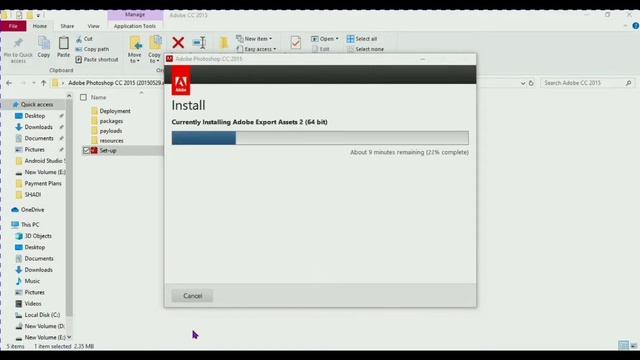Click the Adobe logo in installer
The image size is (640, 360).
pyautogui.click(x=181, y=81)
